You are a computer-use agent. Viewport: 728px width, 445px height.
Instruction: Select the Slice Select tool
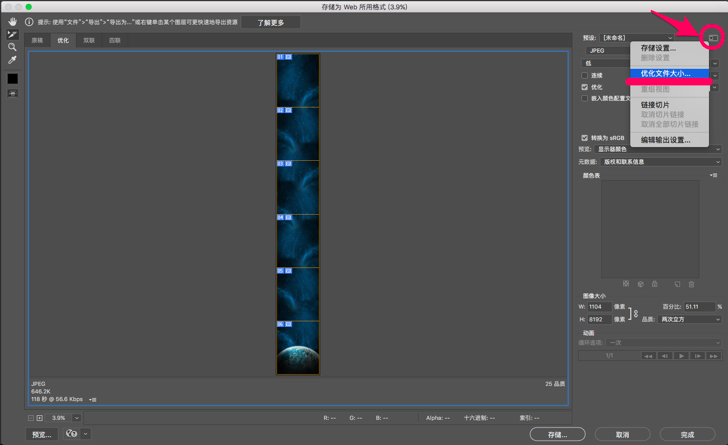12,34
